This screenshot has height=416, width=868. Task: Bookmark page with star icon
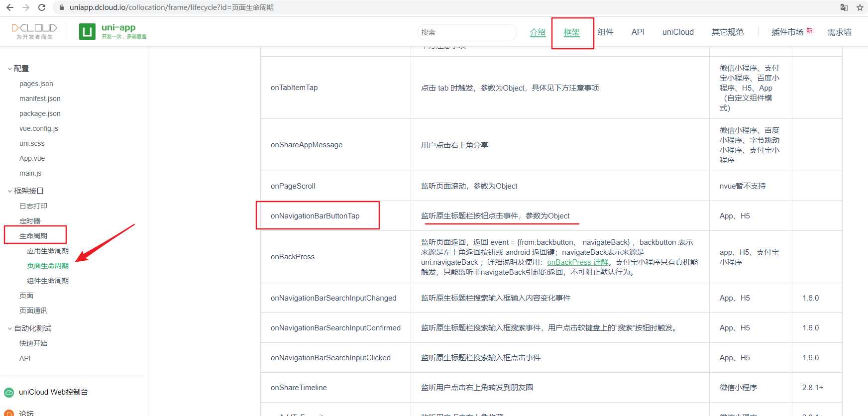[860, 7]
